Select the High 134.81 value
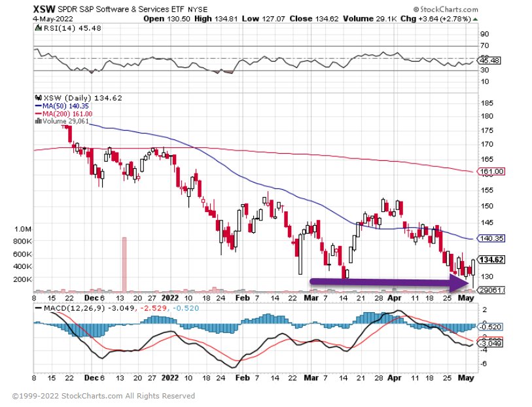The width and height of the screenshot is (532, 407). (x=216, y=19)
